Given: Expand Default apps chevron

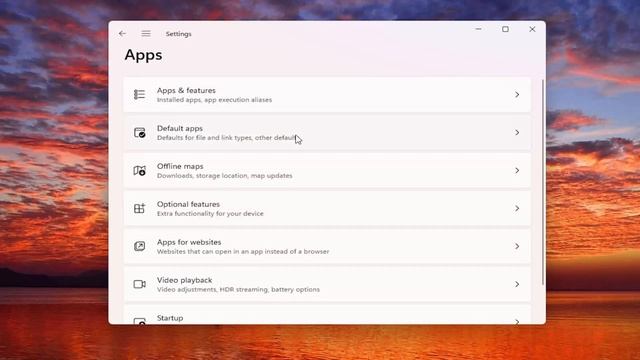Looking at the screenshot, I should tap(517, 133).
